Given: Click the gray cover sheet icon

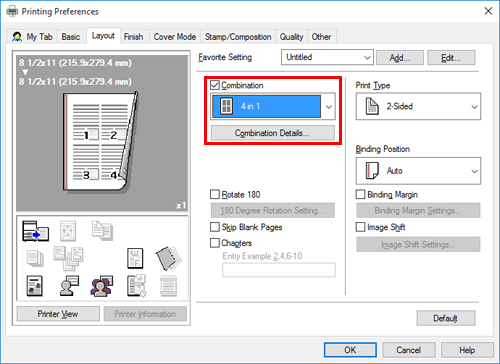Looking at the screenshot, I should pyautogui.click(x=168, y=258).
